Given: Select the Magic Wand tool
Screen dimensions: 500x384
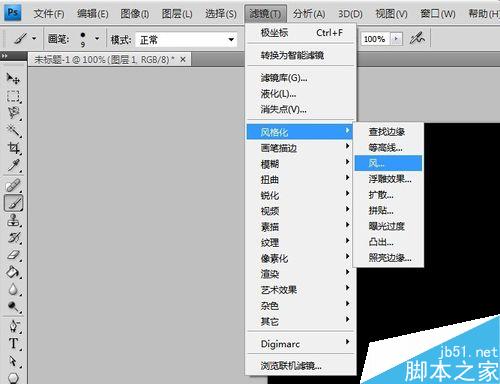Looking at the screenshot, I should [x=13, y=131].
